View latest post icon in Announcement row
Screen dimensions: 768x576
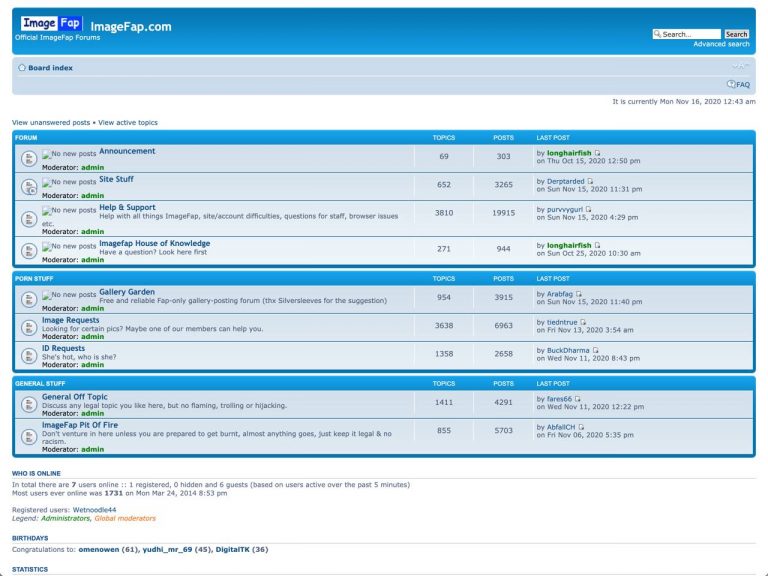597,153
